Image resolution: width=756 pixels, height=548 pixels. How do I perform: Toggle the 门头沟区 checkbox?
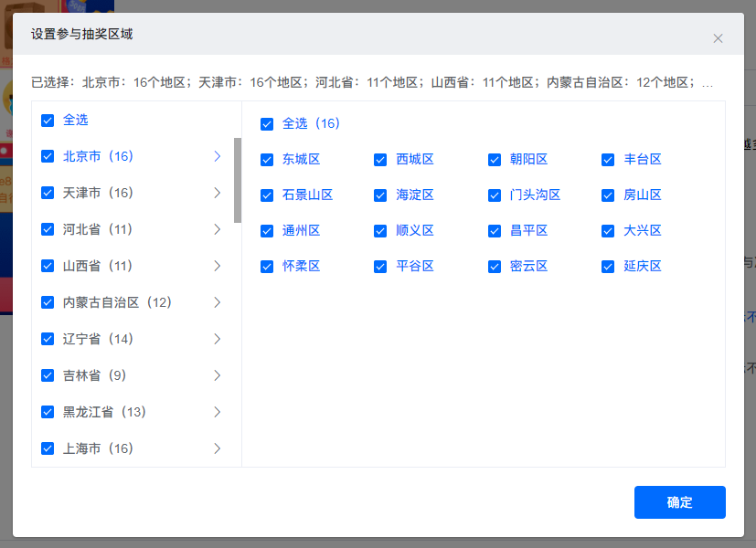pyautogui.click(x=495, y=195)
